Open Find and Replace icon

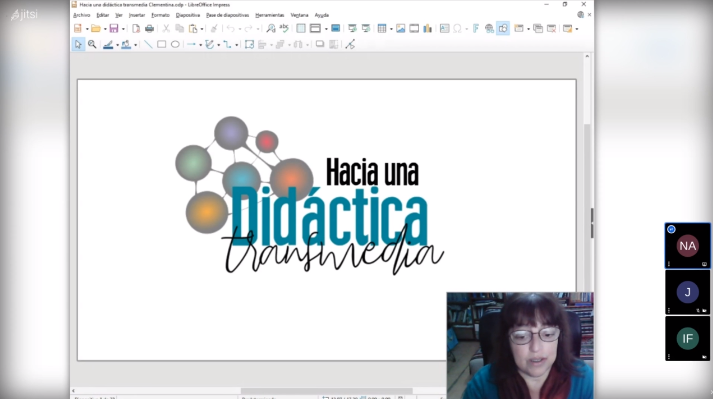click(271, 29)
